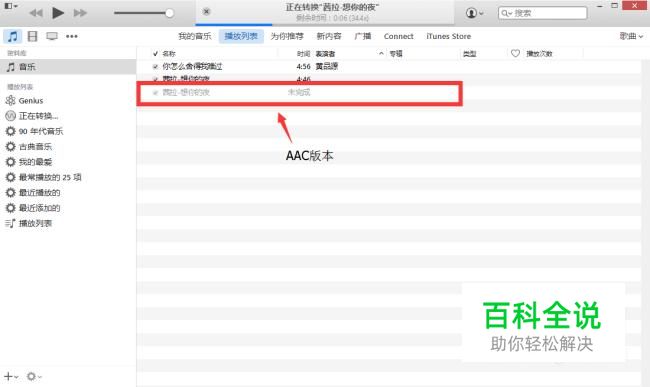Switch to the Movies library icon
650x387 pixels.
pos(32,36)
